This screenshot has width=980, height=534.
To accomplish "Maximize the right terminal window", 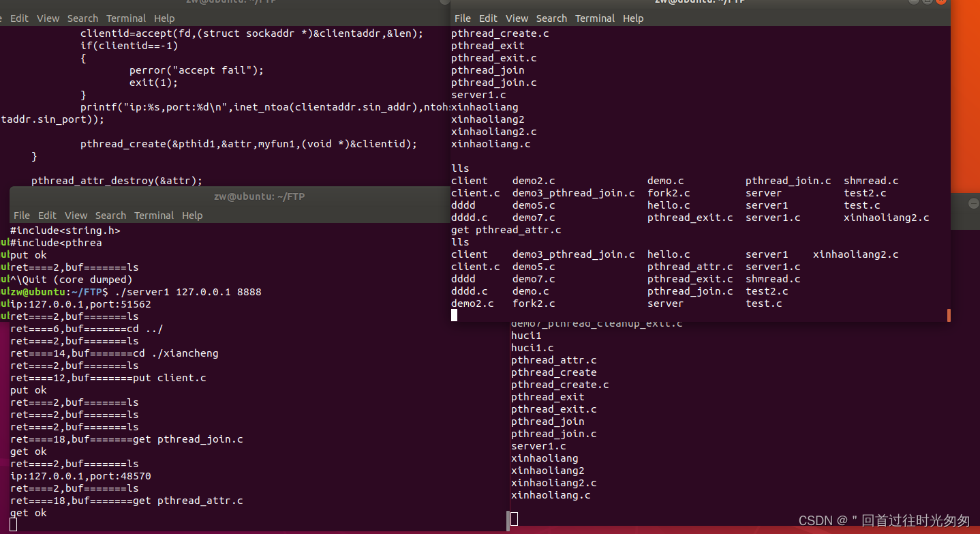I will (x=927, y=2).
